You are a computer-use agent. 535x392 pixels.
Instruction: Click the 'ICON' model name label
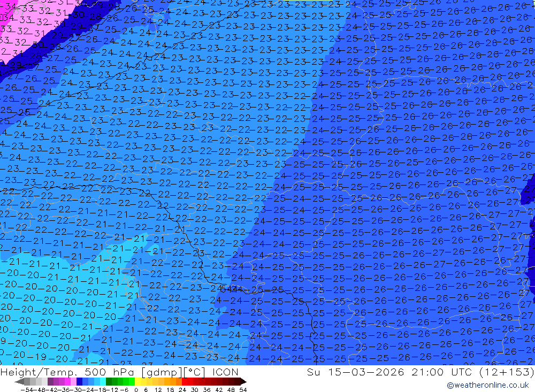(x=225, y=372)
